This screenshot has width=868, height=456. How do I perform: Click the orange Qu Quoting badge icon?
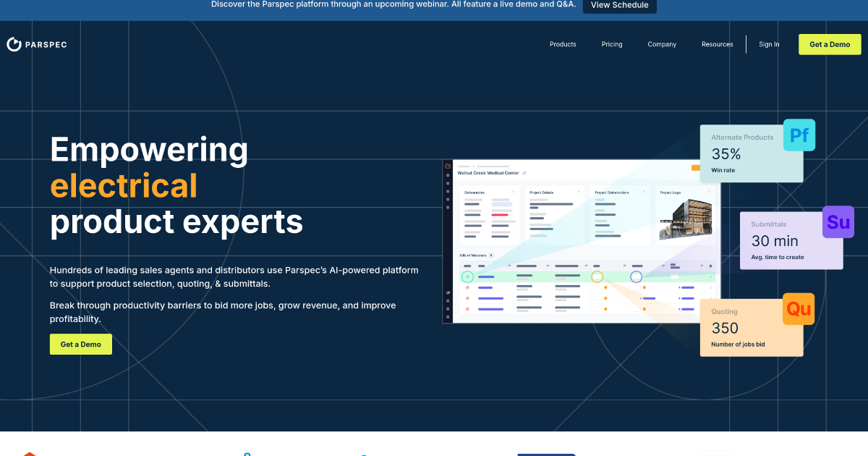(799, 308)
